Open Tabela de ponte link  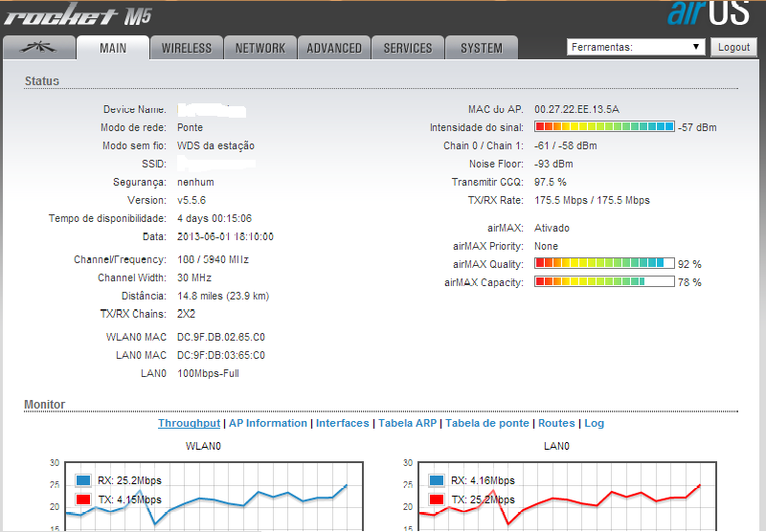click(x=486, y=423)
